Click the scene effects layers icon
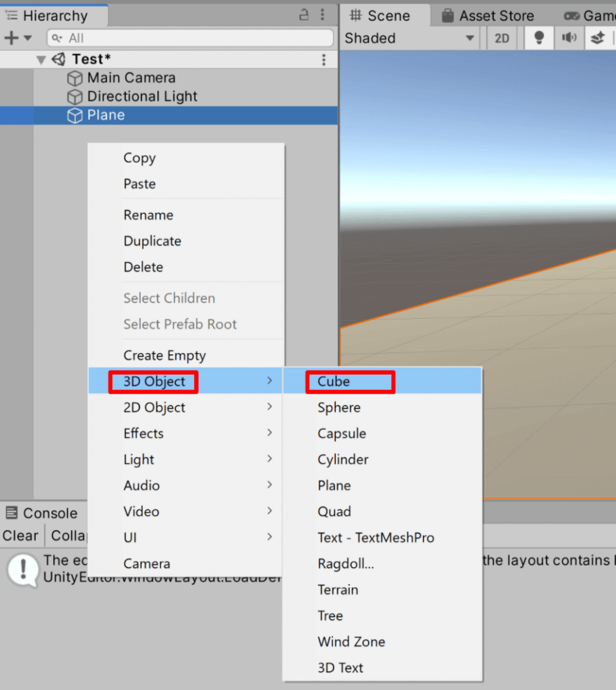Screen dimensions: 616x690 [598, 38]
